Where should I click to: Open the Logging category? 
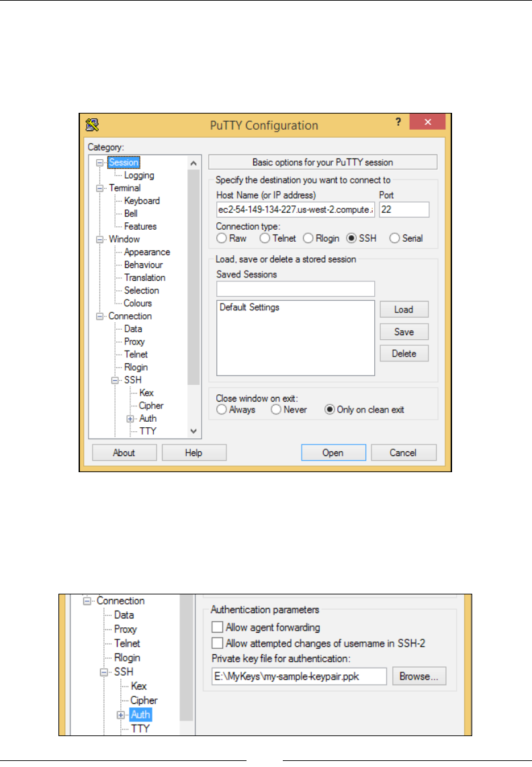pyautogui.click(x=139, y=175)
